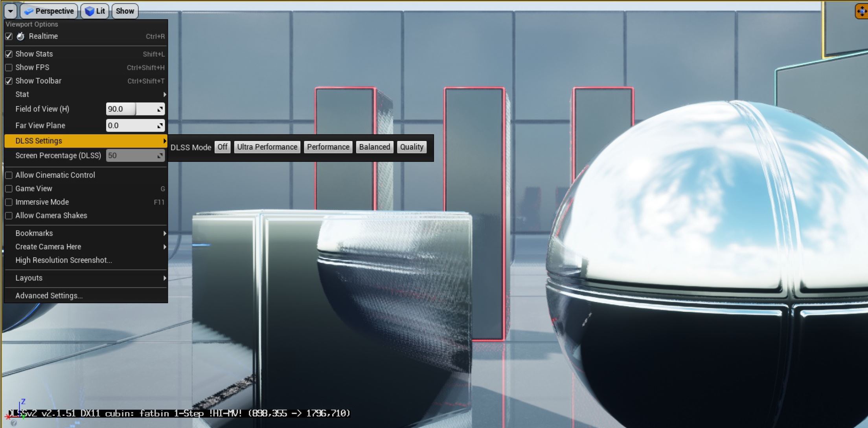
Task: Uncheck Show Stats
Action: [9, 54]
